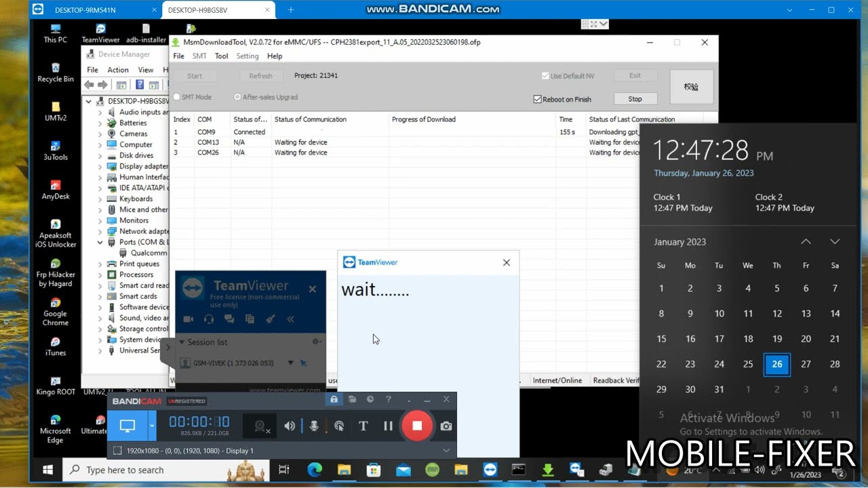Open Bandicam recording mode dropdown arrow
Screen dimensions: 868x488
click(152, 426)
